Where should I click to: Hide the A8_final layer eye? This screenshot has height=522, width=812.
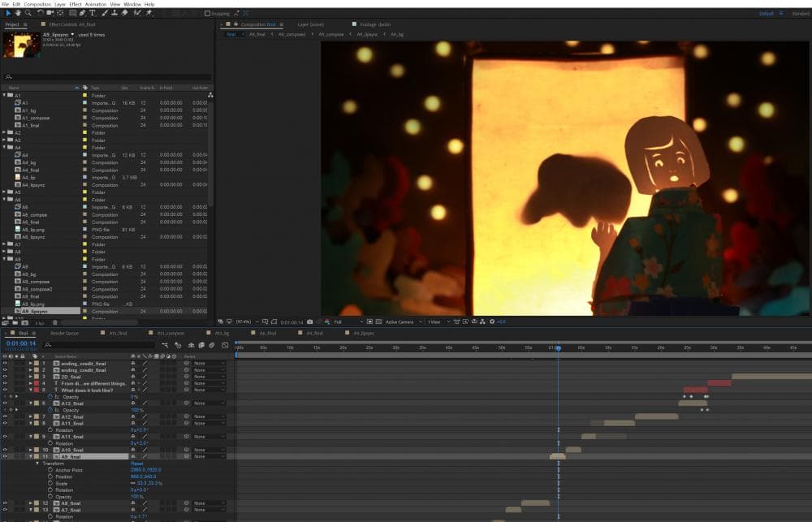click(5, 503)
